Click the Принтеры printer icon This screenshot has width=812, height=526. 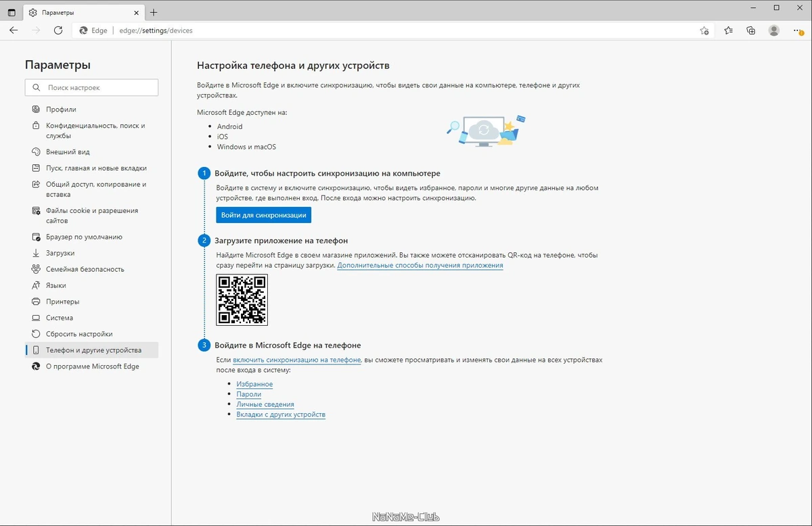[x=36, y=302]
